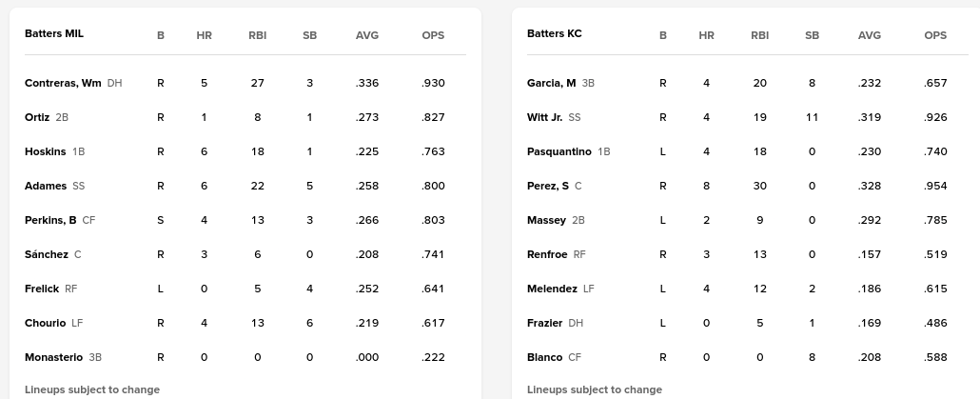Open Frazier player profile

[544, 323]
